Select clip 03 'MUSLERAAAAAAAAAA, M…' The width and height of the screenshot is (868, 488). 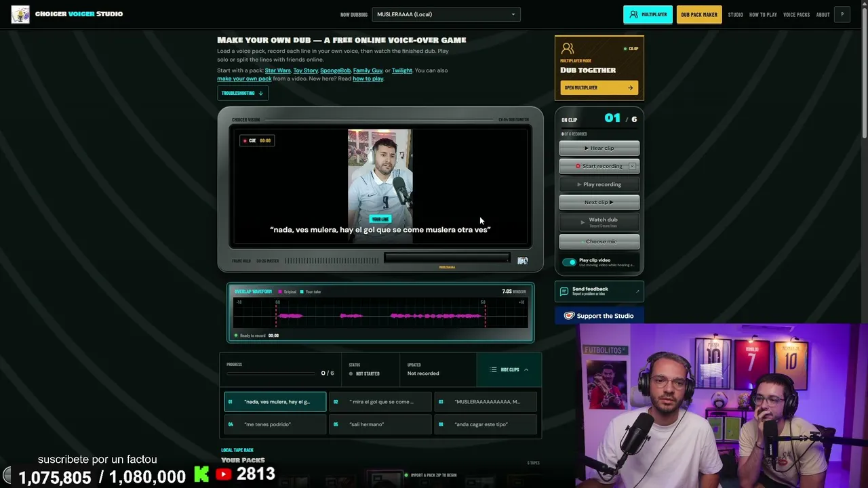coord(486,402)
